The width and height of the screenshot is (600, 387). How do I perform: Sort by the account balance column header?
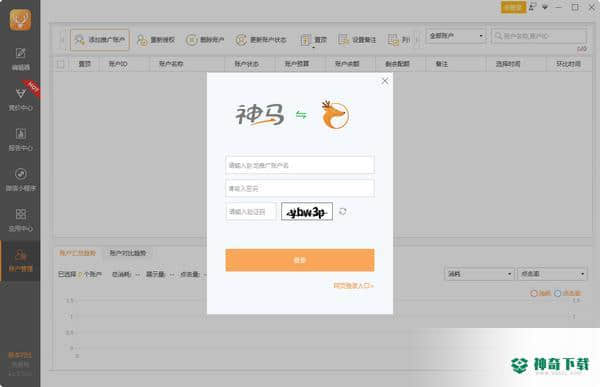347,64
